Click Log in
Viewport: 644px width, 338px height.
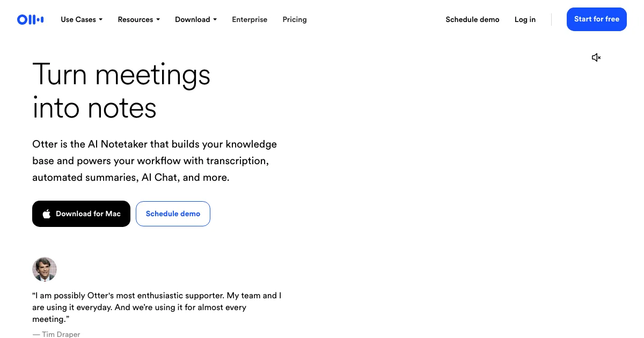click(x=525, y=20)
